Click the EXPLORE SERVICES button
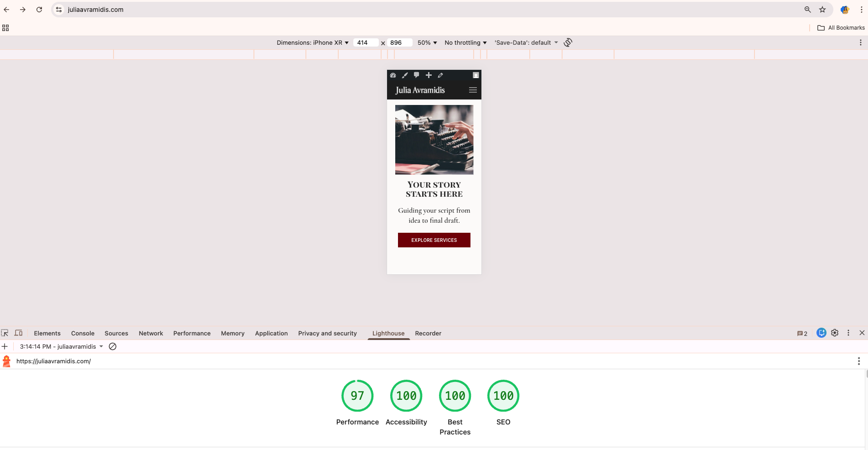 pos(434,240)
